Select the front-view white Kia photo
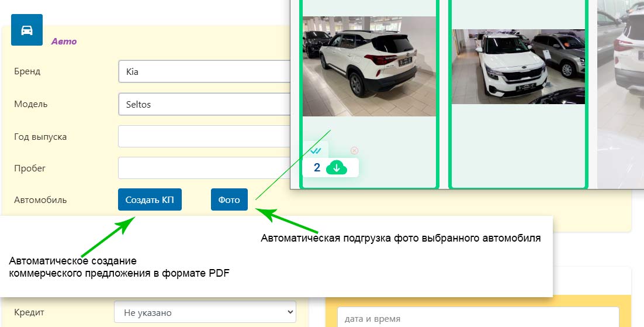Image resolution: width=644 pixels, height=327 pixels. pyautogui.click(x=518, y=67)
